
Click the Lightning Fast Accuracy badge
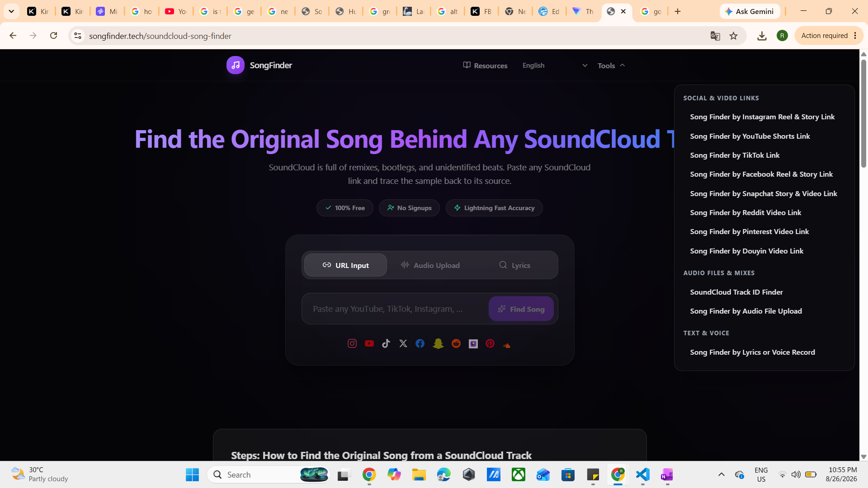pos(494,208)
